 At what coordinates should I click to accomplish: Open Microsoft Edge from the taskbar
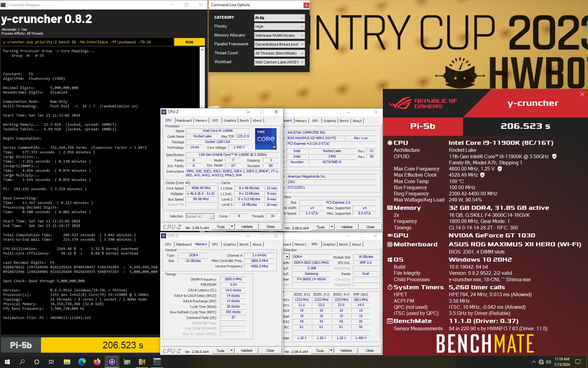[82, 362]
